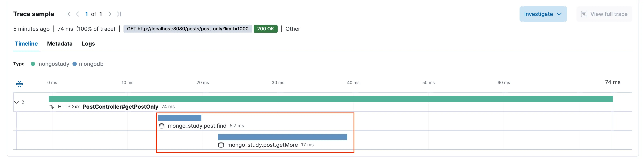Click the green PostController#getPostOnly span bar

331,99
